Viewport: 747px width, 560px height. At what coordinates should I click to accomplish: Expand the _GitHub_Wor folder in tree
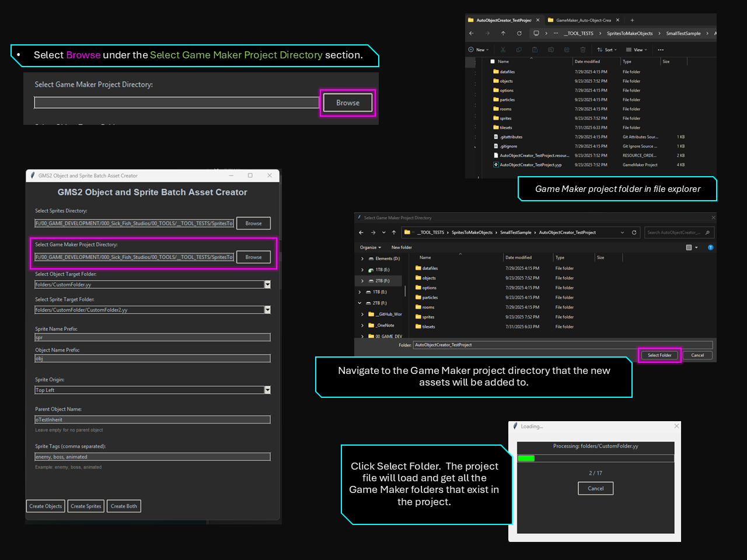click(x=362, y=314)
